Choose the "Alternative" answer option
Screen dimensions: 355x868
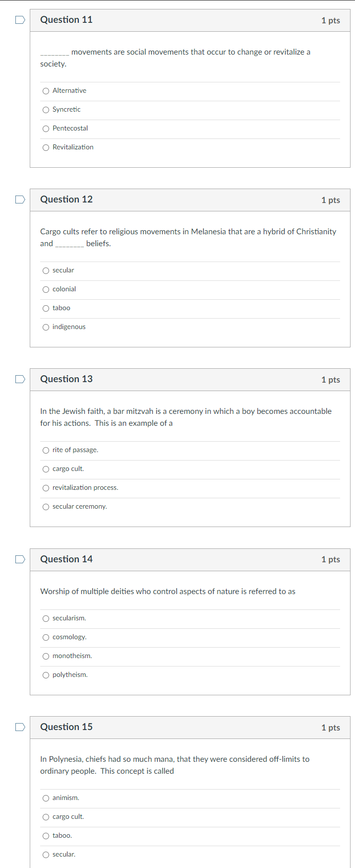pyautogui.click(x=46, y=91)
